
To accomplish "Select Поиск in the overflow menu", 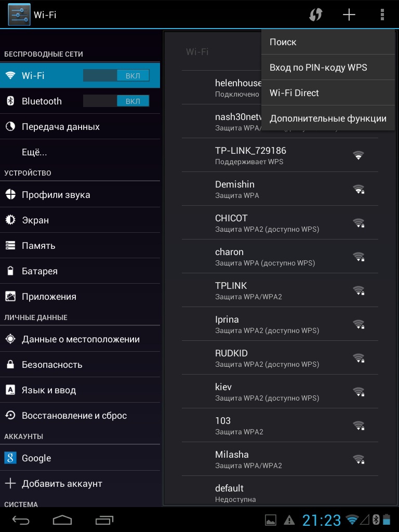I will click(328, 42).
